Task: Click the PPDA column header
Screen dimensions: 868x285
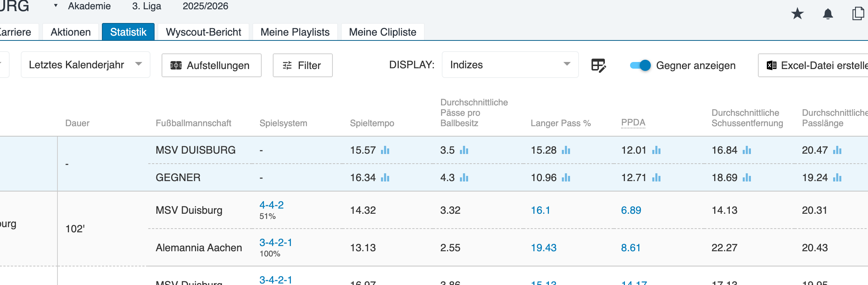Action: click(633, 122)
